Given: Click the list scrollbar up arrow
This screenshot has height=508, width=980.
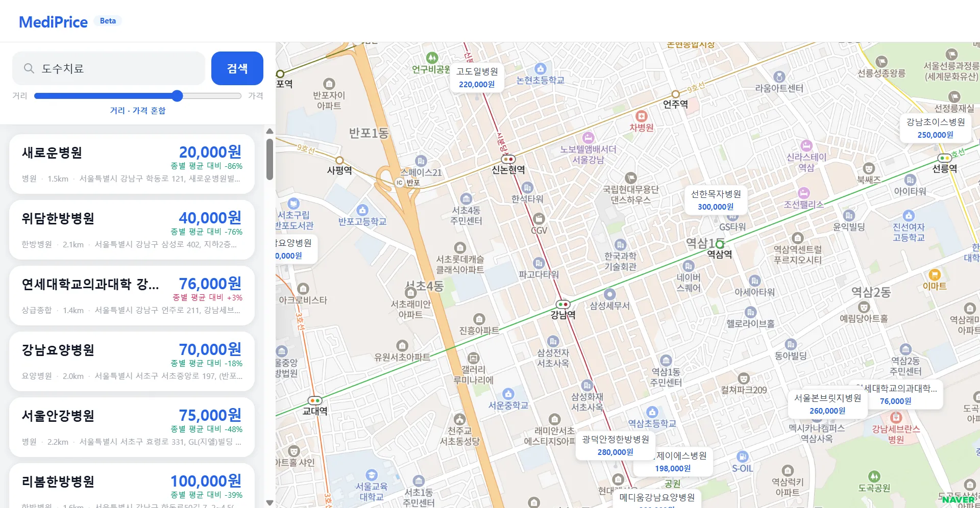Looking at the screenshot, I should (x=269, y=132).
